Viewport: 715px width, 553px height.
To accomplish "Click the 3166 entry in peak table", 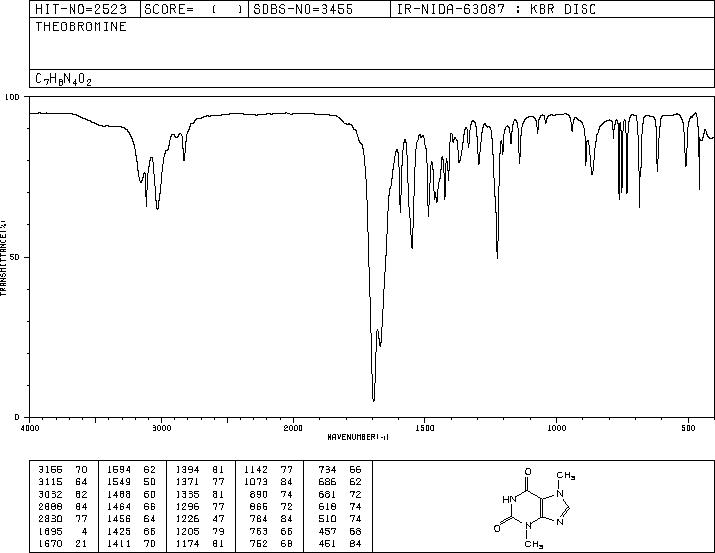I will pos(50,469).
